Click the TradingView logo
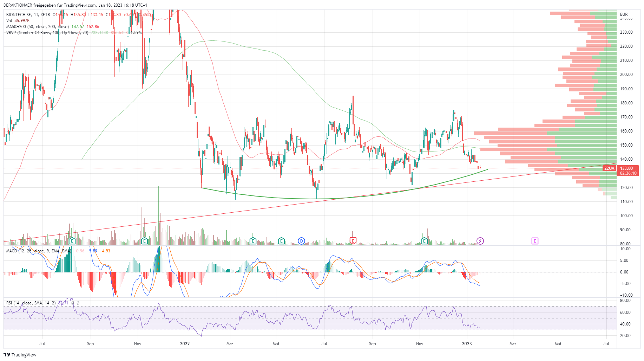 20,355
